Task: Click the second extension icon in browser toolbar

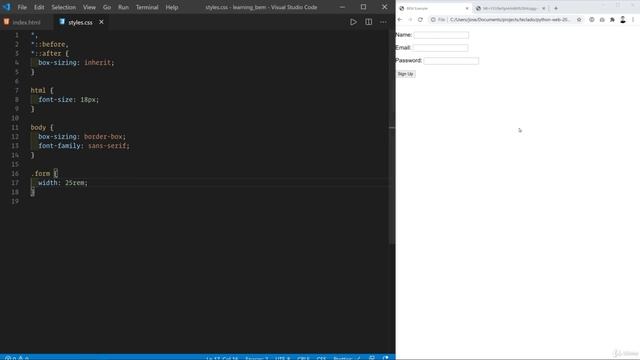Action: [x=602, y=20]
